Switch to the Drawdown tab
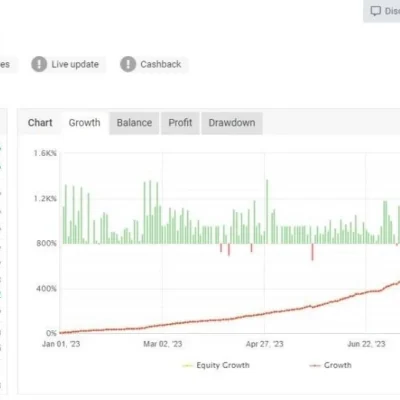 click(x=232, y=123)
